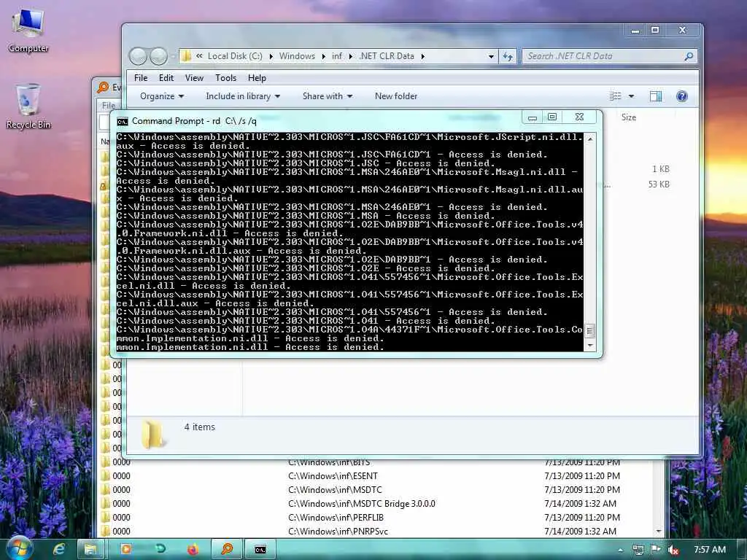Open File menu of Everything window
Image resolution: width=747 pixels, height=560 pixels.
109,106
